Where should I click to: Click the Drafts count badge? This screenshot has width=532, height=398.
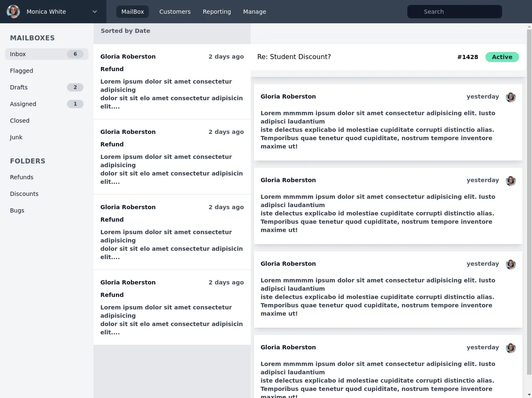point(75,87)
